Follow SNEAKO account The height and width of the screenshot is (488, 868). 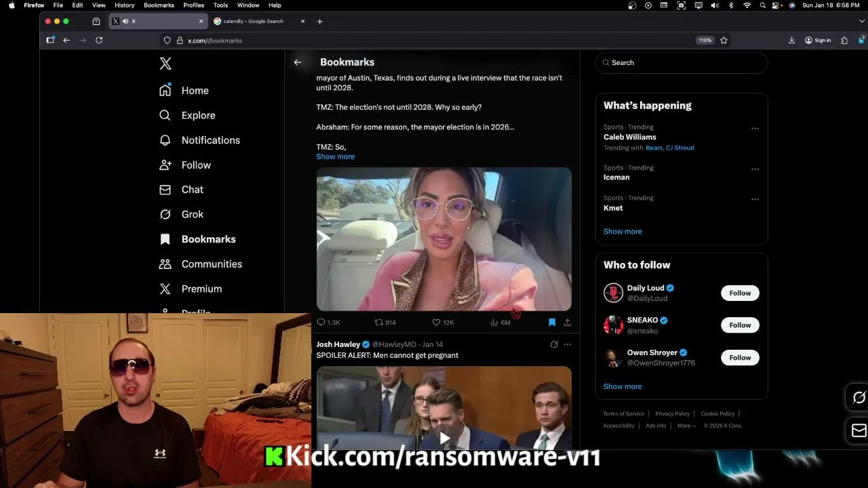point(740,325)
